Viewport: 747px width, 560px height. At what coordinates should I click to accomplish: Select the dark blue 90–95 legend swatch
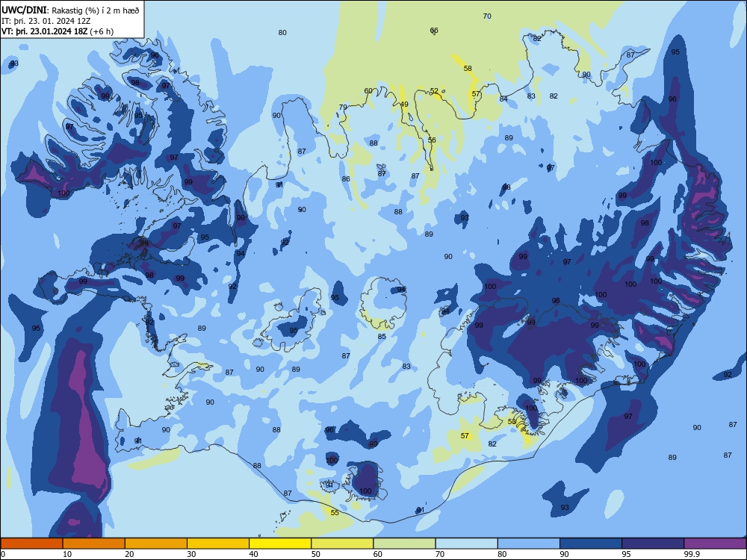tap(591, 544)
